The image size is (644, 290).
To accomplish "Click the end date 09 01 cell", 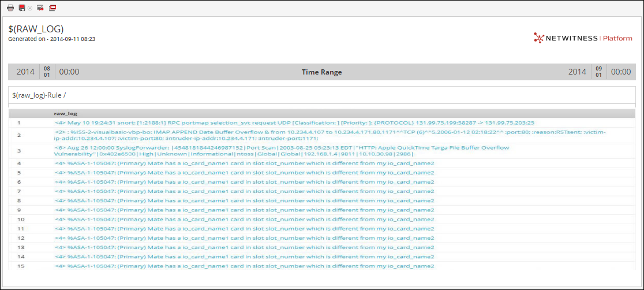I will (599, 72).
